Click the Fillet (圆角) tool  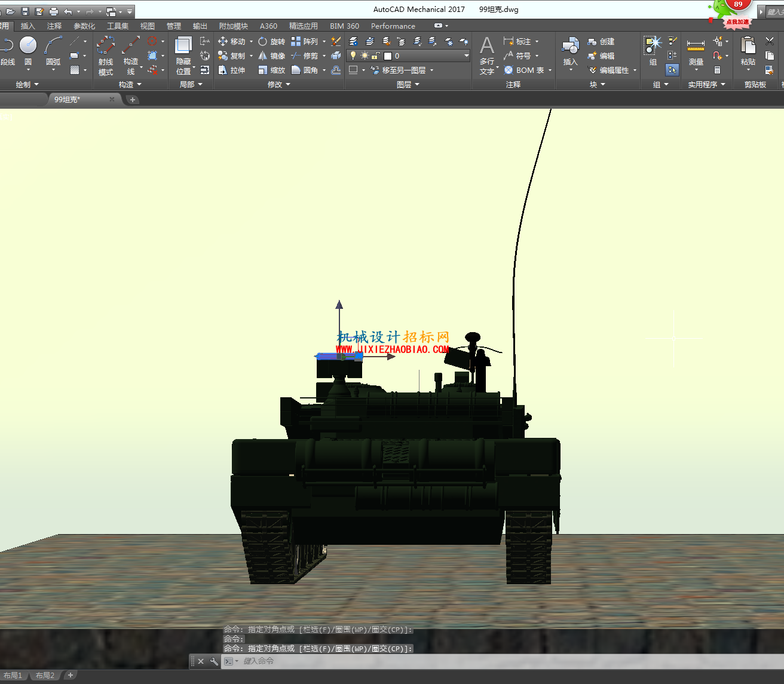[x=305, y=70]
